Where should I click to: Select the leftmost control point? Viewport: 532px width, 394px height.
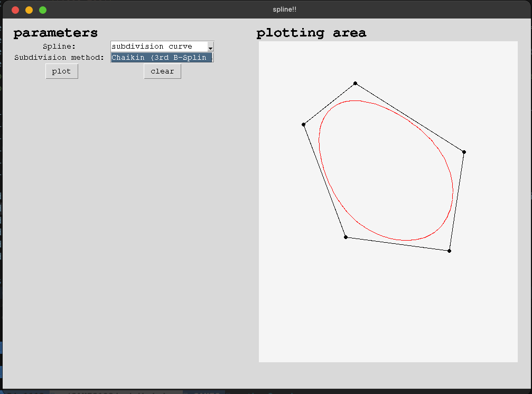pyautogui.click(x=303, y=124)
